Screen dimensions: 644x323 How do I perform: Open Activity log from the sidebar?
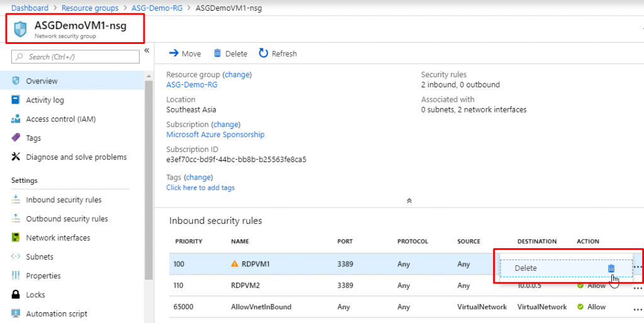pos(45,100)
